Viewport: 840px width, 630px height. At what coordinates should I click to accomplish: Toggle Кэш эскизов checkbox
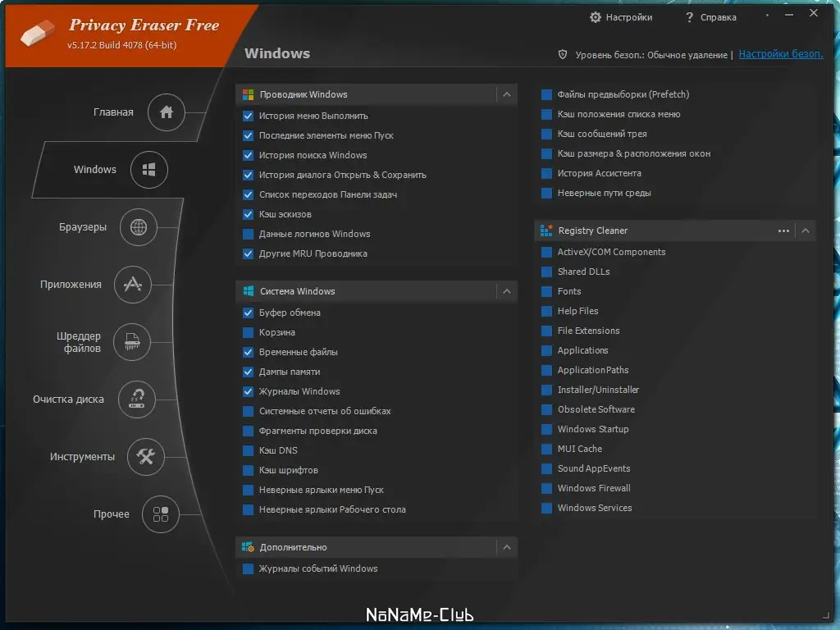pos(248,214)
